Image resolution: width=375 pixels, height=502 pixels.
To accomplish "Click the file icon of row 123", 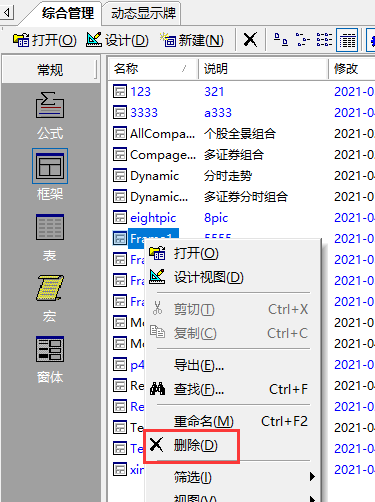I will 119,91.
